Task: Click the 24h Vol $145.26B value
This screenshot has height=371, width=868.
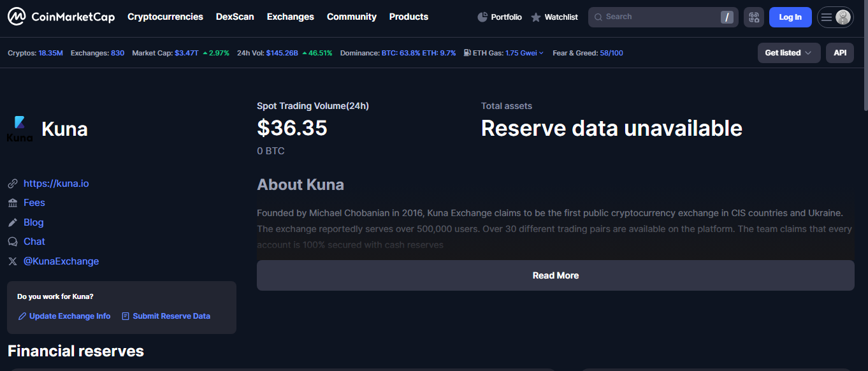Action: (282, 53)
